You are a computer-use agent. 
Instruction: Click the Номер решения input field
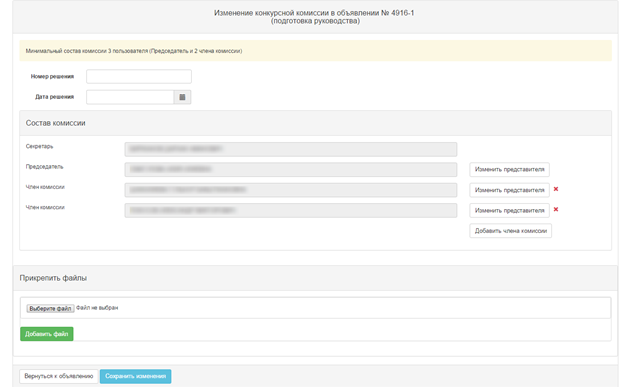click(139, 76)
